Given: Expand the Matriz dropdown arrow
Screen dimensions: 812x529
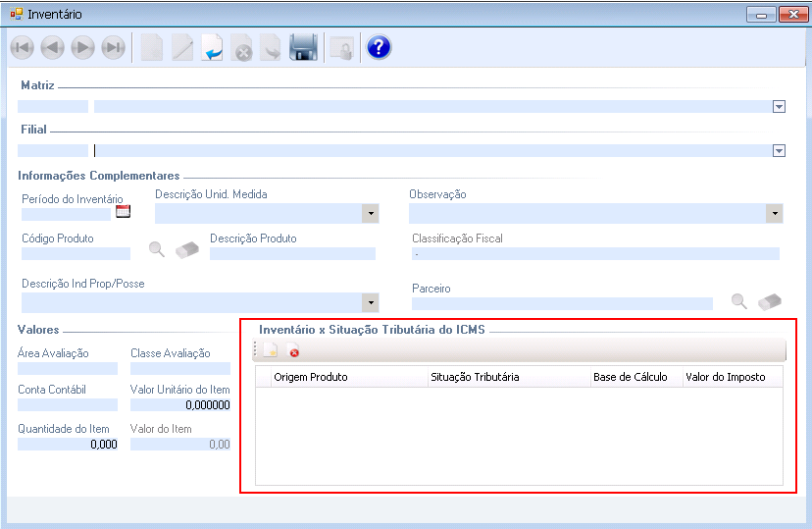Looking at the screenshot, I should [x=779, y=107].
